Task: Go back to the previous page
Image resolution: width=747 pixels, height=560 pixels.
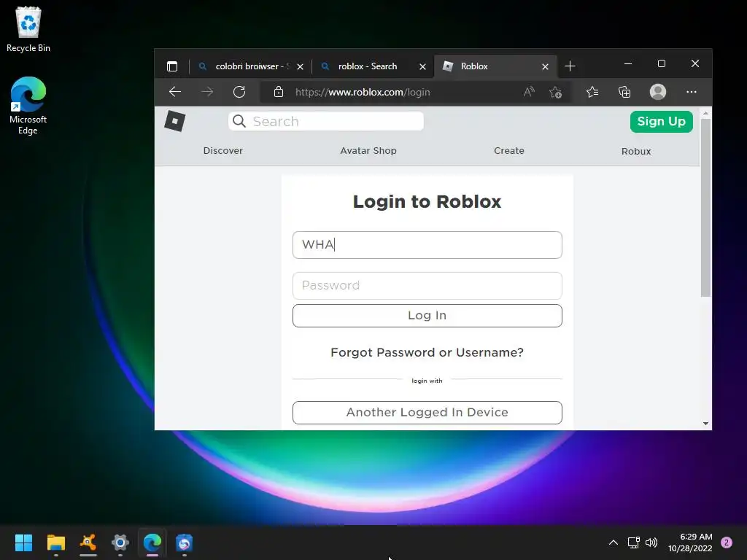Action: point(175,92)
